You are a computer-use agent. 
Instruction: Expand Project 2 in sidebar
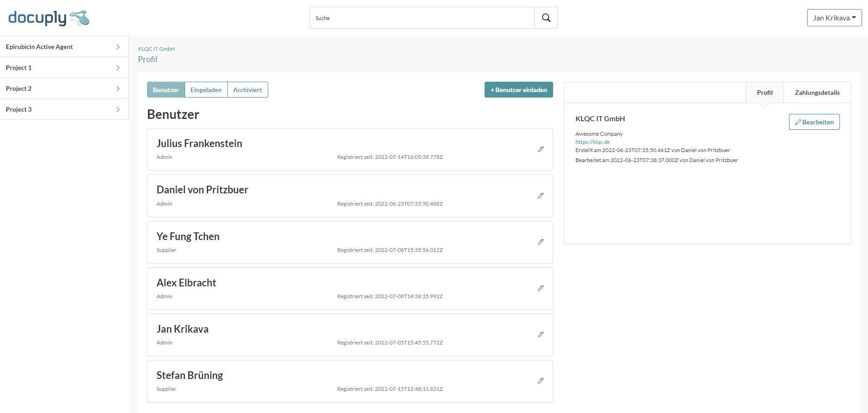118,88
